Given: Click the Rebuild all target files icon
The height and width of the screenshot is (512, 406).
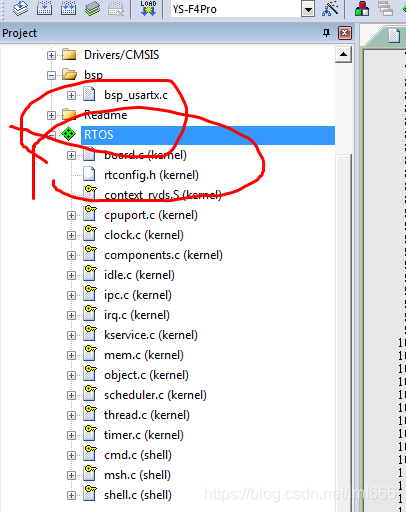Looking at the screenshot, I should tap(68, 8).
